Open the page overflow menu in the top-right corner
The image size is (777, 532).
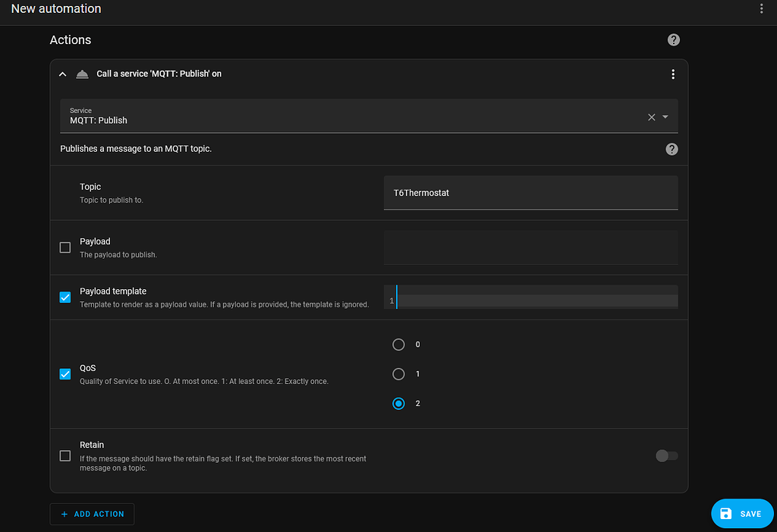pos(762,8)
